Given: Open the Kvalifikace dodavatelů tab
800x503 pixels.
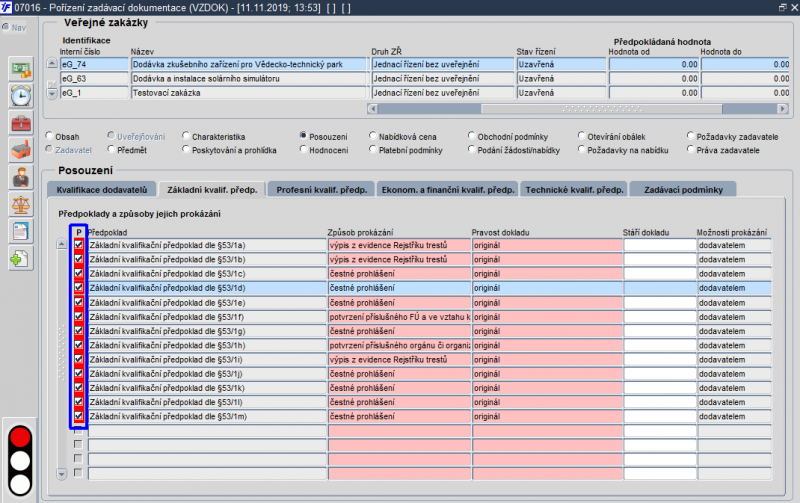Looking at the screenshot, I should coord(102,190).
